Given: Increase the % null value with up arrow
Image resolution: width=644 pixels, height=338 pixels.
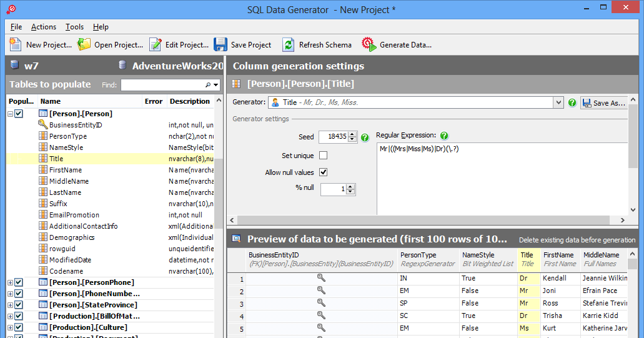Looking at the screenshot, I should 350,186.
